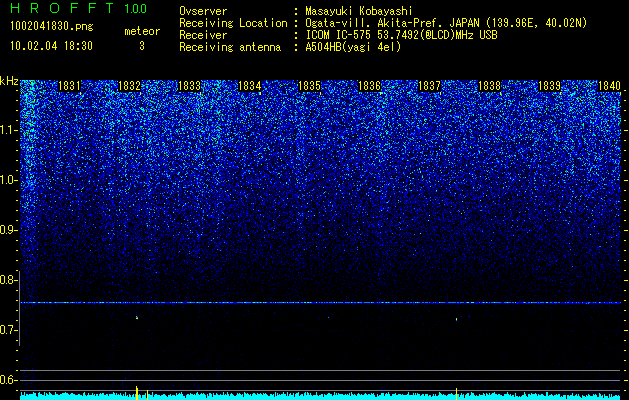Image resolution: width=629 pixels, height=400 pixels.
Task: Click the 1.0 kHz frequency label
Action: tap(9, 180)
